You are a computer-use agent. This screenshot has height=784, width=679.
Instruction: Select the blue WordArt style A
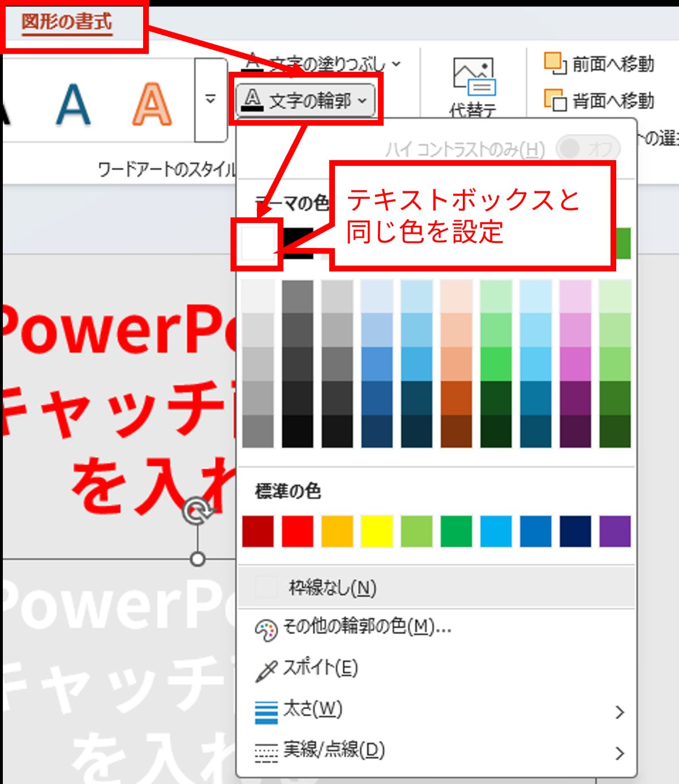pyautogui.click(x=73, y=104)
